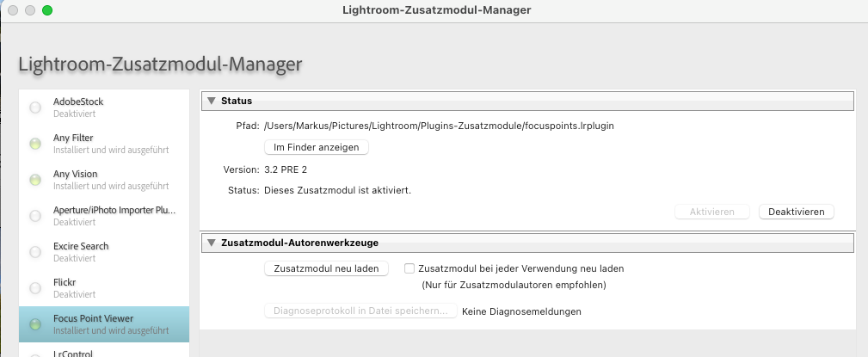This screenshot has height=357, width=868.
Task: Click 'Diagnoseprotokoll in Datei speichern' button
Action: click(360, 311)
